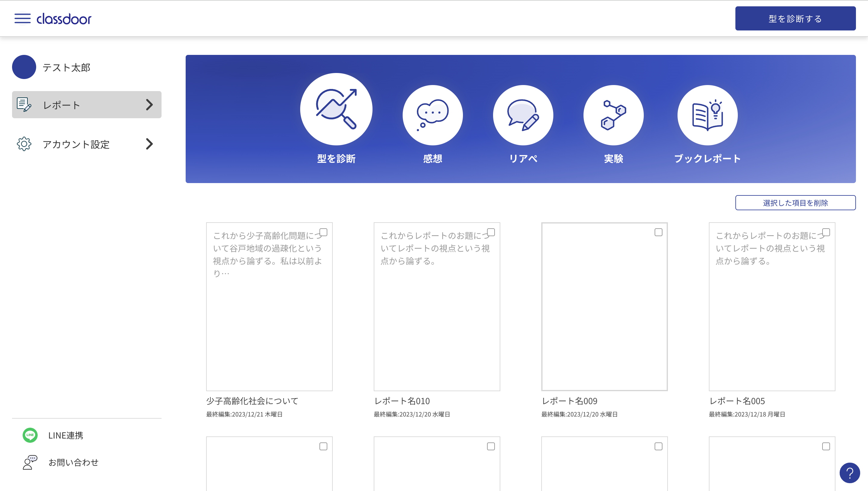The width and height of the screenshot is (868, 491).
Task: Click 選択した項目を削除 button
Action: click(x=795, y=203)
